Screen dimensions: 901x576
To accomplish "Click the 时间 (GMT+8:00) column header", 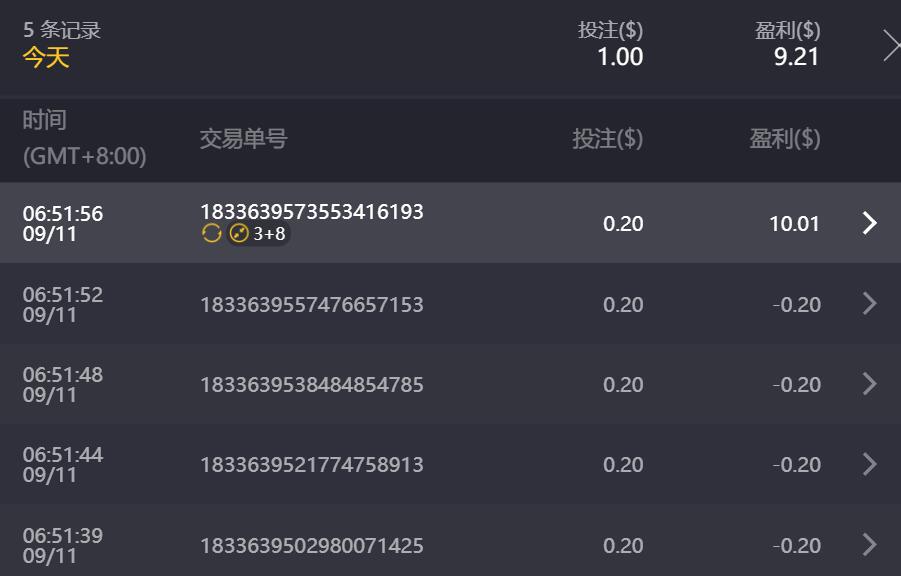I will (x=84, y=139).
